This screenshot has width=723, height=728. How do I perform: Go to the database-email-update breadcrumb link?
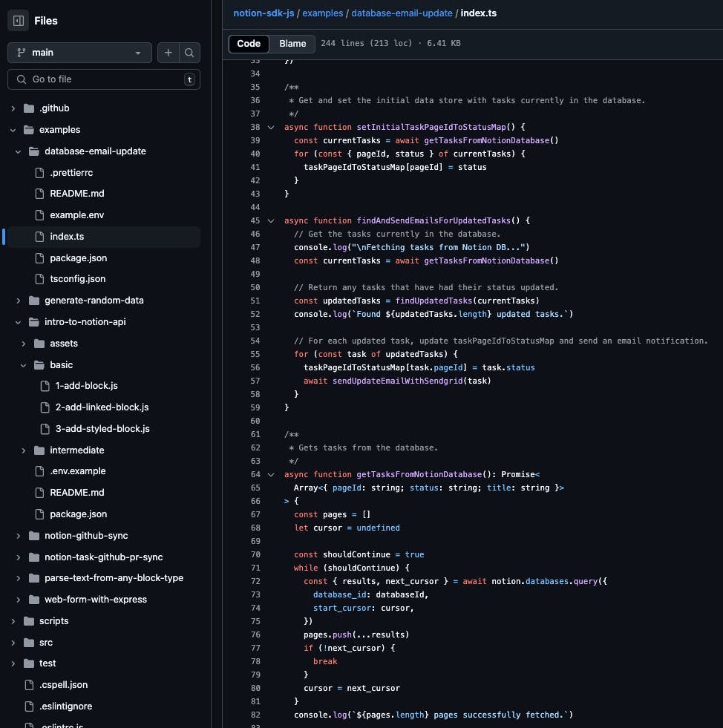pyautogui.click(x=402, y=13)
